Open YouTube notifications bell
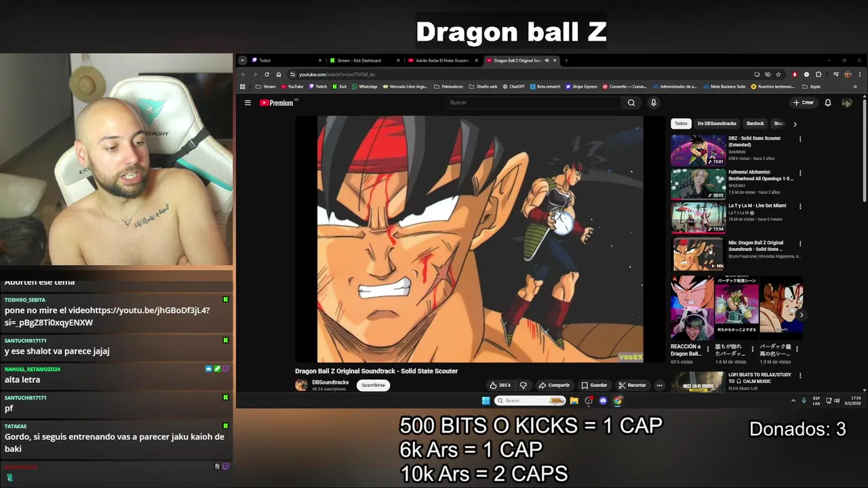 (x=828, y=102)
